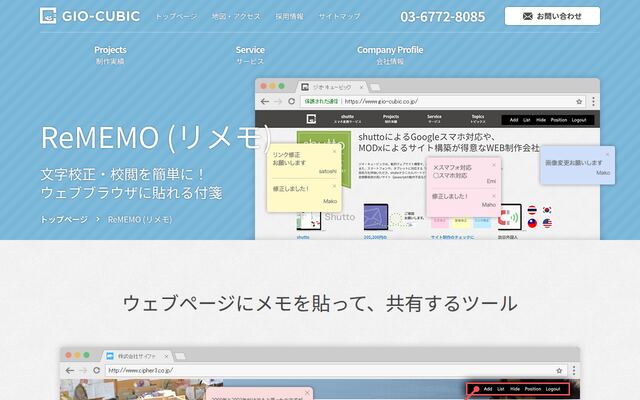Close the ジオ・キュービック browser tab
The width and height of the screenshot is (640, 400).
(361, 87)
